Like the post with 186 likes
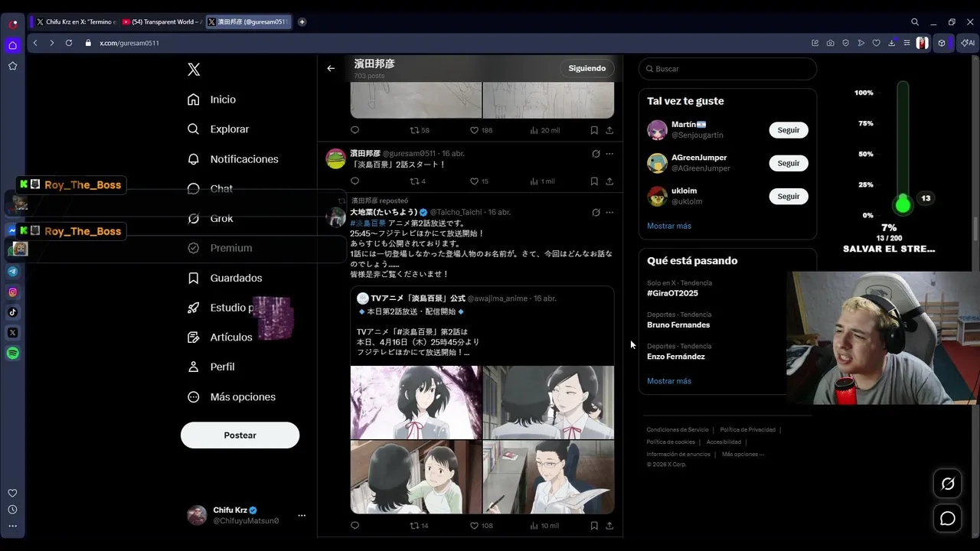Image resolution: width=980 pixels, height=551 pixels. tap(481, 130)
